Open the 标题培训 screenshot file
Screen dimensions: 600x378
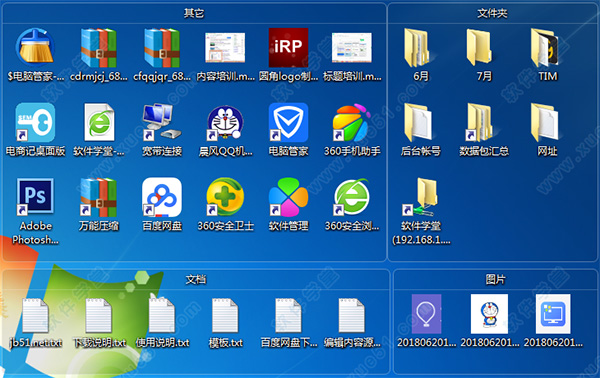tap(352, 47)
